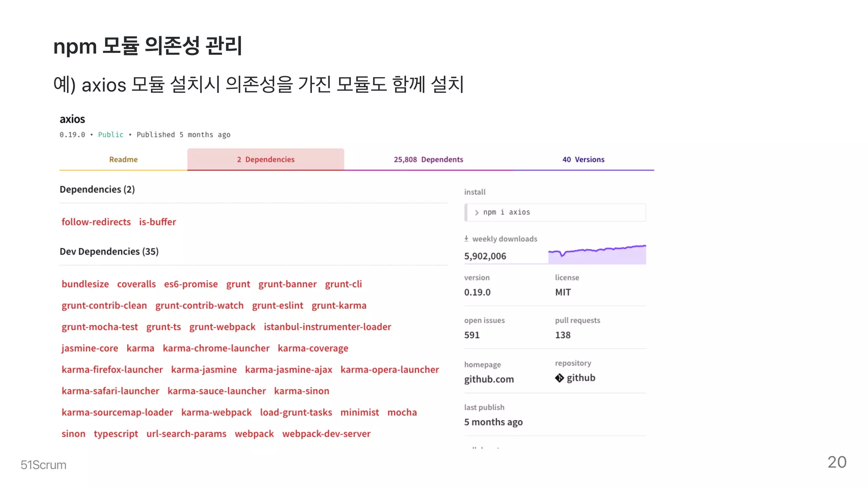
Task: Open the github.com homepage link
Action: [x=489, y=380]
